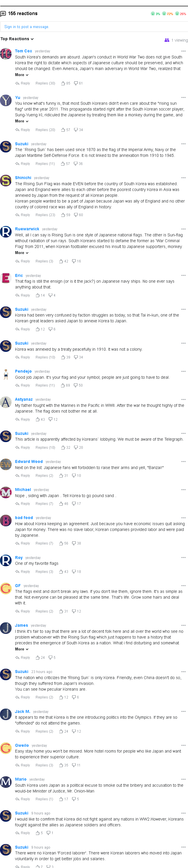Image resolution: width=188 pixels, height=868 pixels.
Task: Expand More on Ruewarwick's comment
Action: point(22,253)
